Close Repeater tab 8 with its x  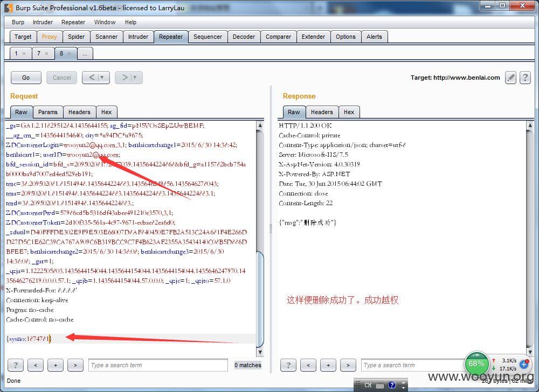coord(69,53)
